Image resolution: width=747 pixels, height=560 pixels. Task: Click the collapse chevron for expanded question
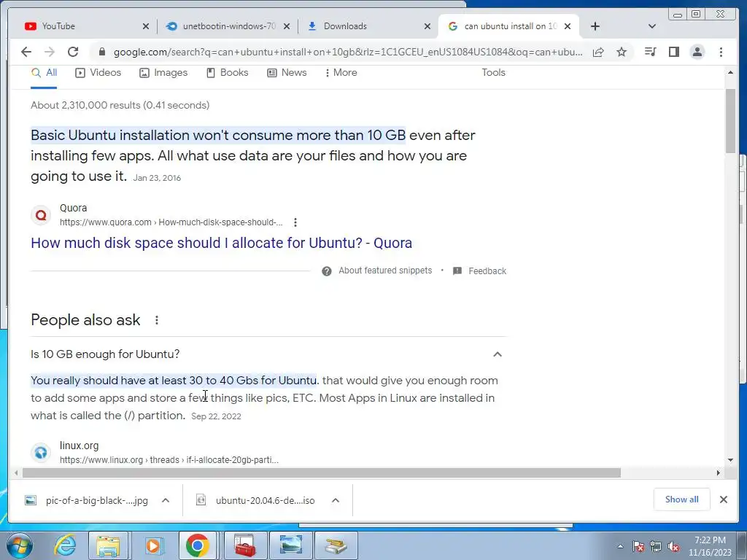click(x=498, y=354)
